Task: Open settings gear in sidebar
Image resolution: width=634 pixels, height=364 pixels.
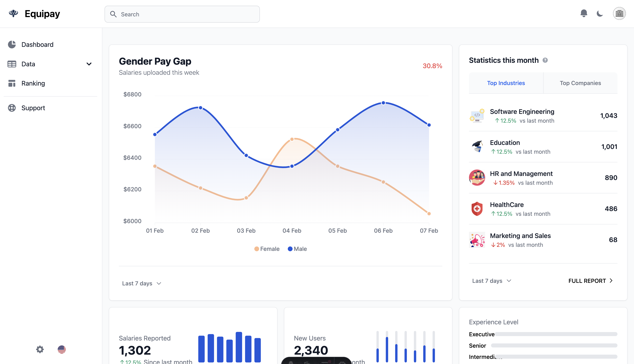Action: [40, 349]
